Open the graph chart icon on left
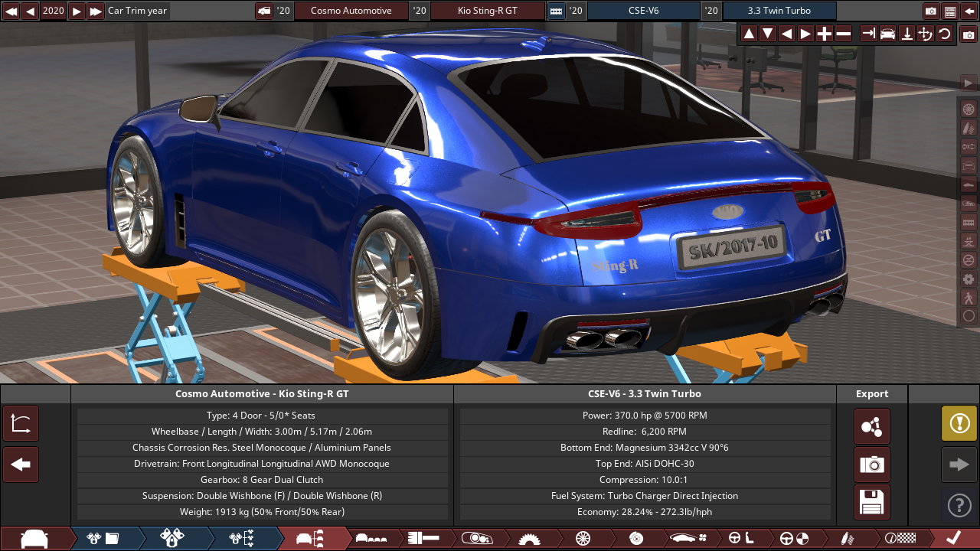Viewport: 980px width, 551px height. 21,424
